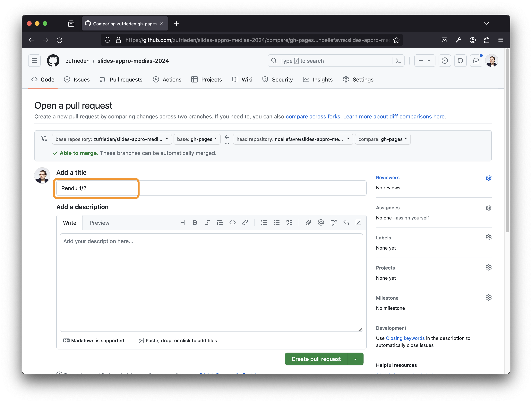Insert a link using toolbar icon
Viewport: 532px width, 403px height.
(245, 222)
